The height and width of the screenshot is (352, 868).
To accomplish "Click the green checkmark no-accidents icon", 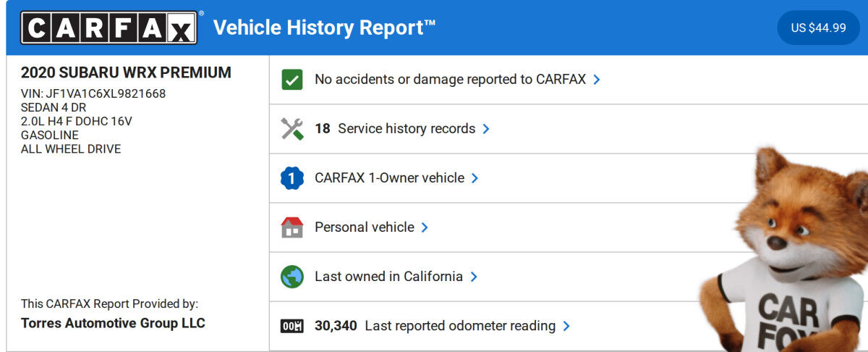I will [292, 80].
